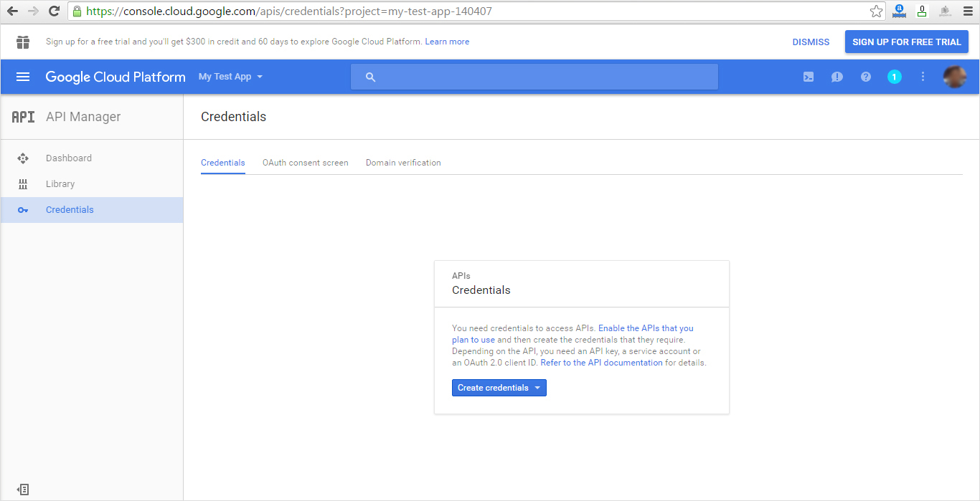980x501 pixels.
Task: Activate Google Cloud Shell icon
Action: coord(809,77)
